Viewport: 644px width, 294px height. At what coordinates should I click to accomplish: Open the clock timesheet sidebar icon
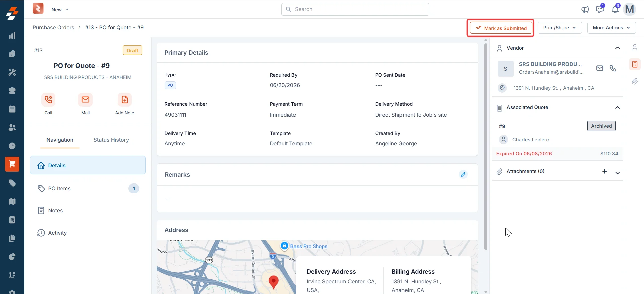tap(12, 146)
